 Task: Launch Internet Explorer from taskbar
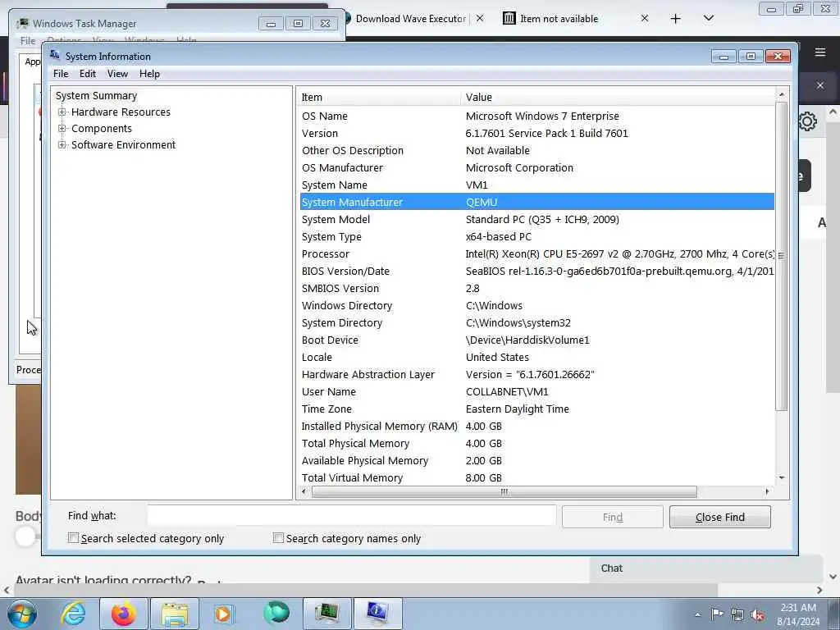click(x=73, y=614)
